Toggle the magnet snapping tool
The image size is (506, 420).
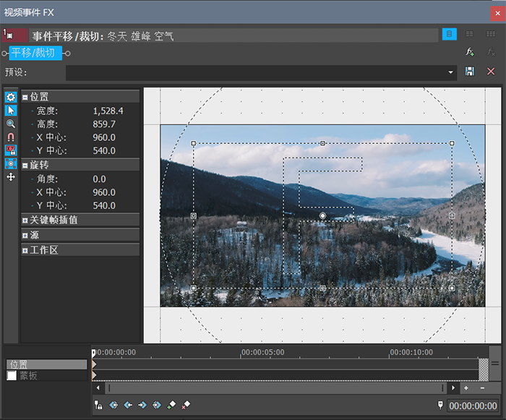(11, 137)
